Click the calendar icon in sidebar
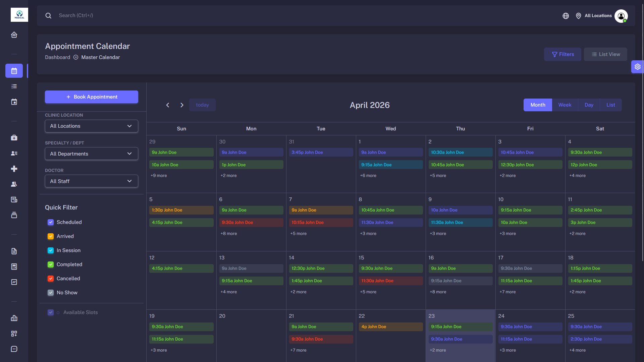 coord(14,71)
